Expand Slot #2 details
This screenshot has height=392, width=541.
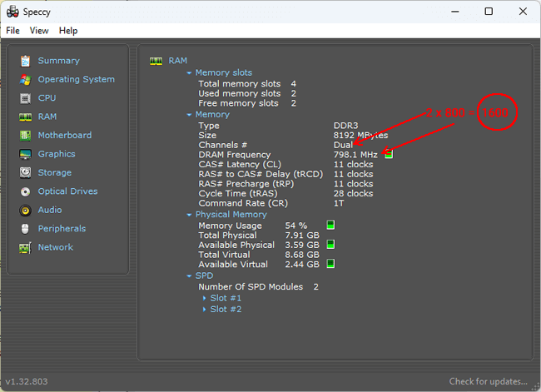click(204, 309)
